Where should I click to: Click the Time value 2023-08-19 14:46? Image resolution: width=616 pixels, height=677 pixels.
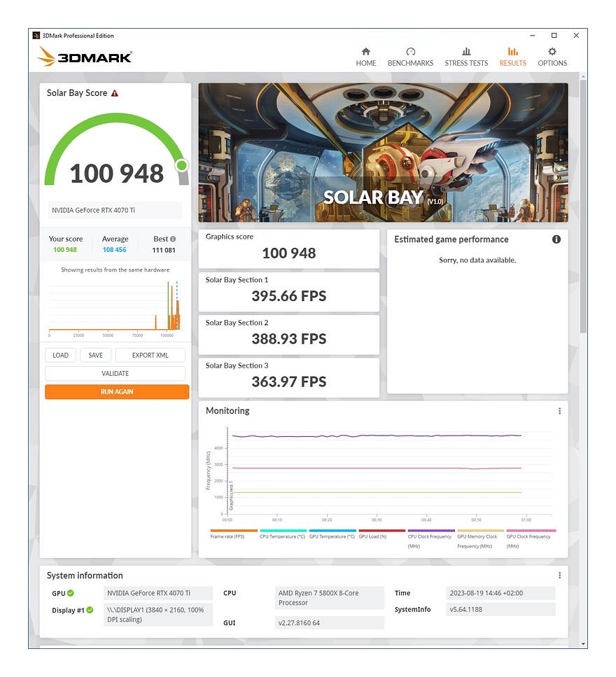(500, 593)
